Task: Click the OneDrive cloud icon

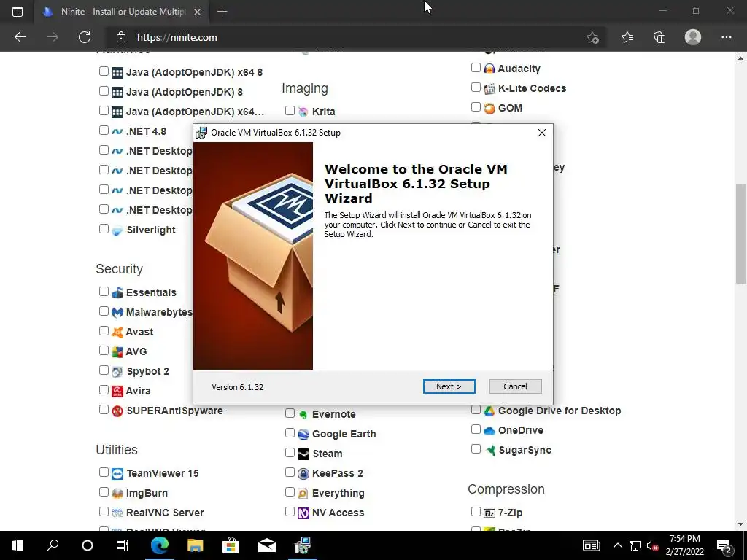Action: point(489,430)
